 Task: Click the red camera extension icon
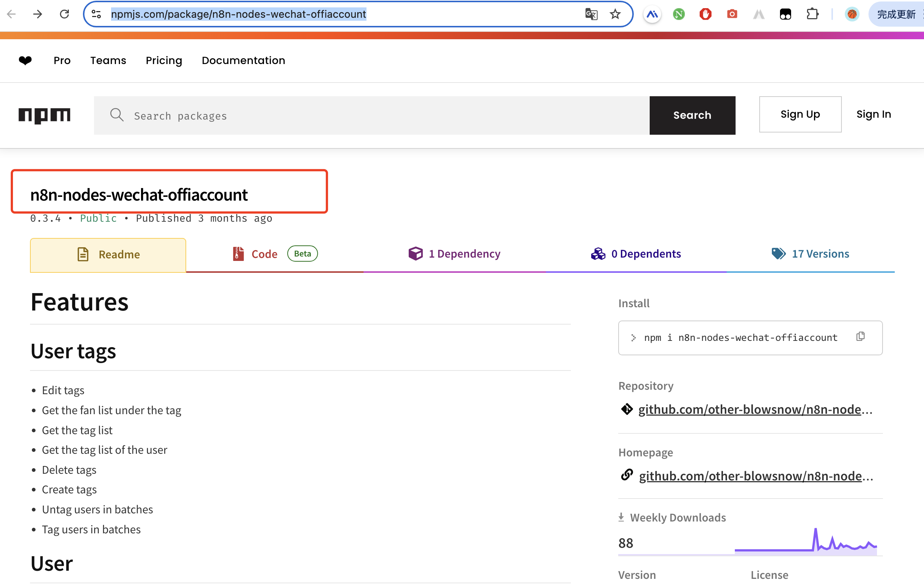(732, 14)
